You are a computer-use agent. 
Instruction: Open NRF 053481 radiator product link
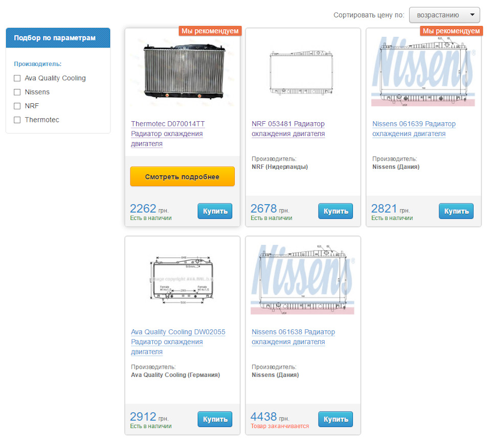pos(288,129)
